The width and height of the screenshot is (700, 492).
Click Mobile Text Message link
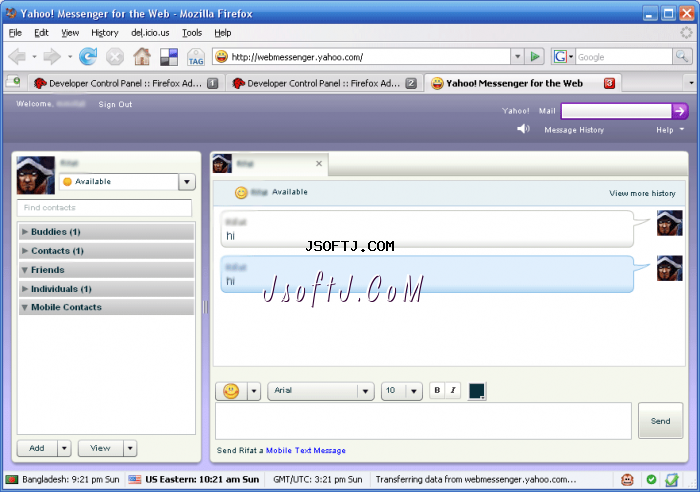[306, 450]
